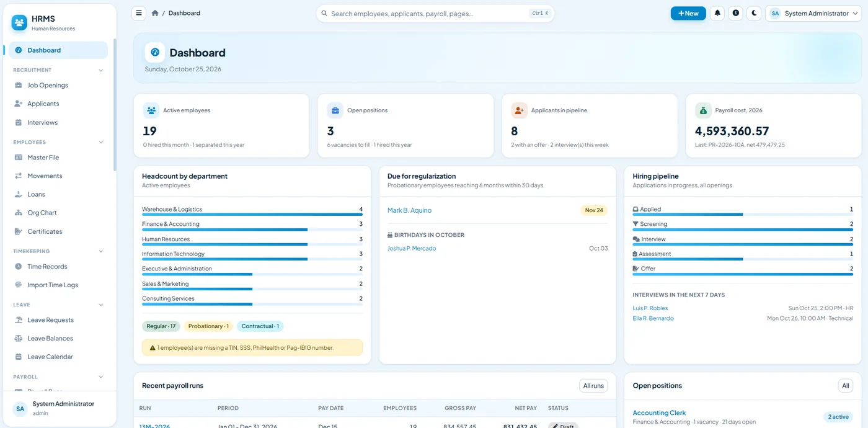Click the All runs button
868x428 pixels.
pos(593,386)
